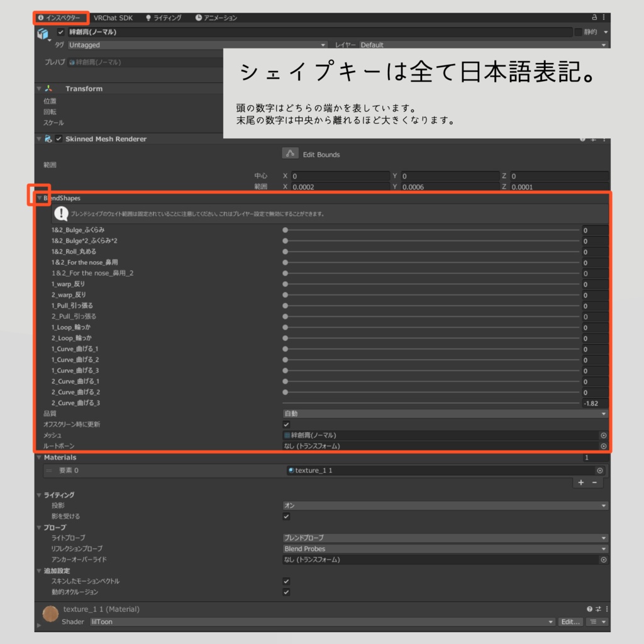Add a material with the plus icon
Screen dimensions: 644x644
click(x=580, y=482)
